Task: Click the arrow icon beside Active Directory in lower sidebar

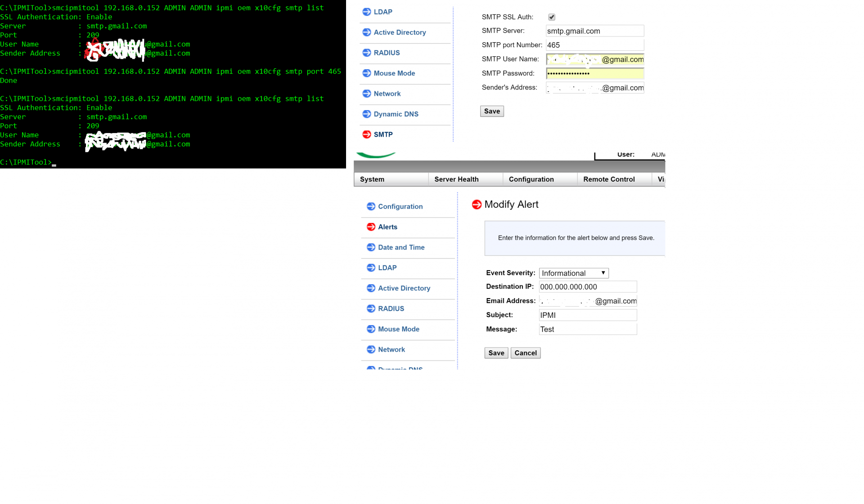Action: [371, 288]
